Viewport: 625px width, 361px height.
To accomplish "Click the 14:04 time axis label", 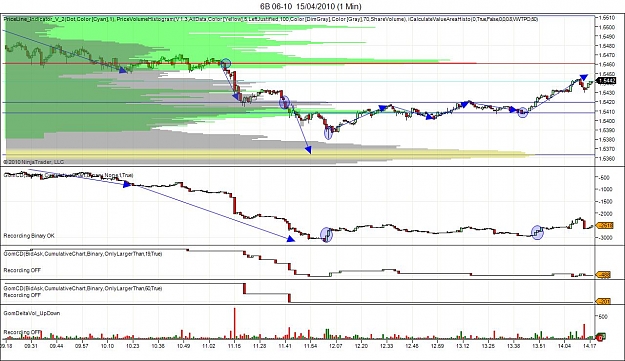I will pyautogui.click(x=564, y=346).
